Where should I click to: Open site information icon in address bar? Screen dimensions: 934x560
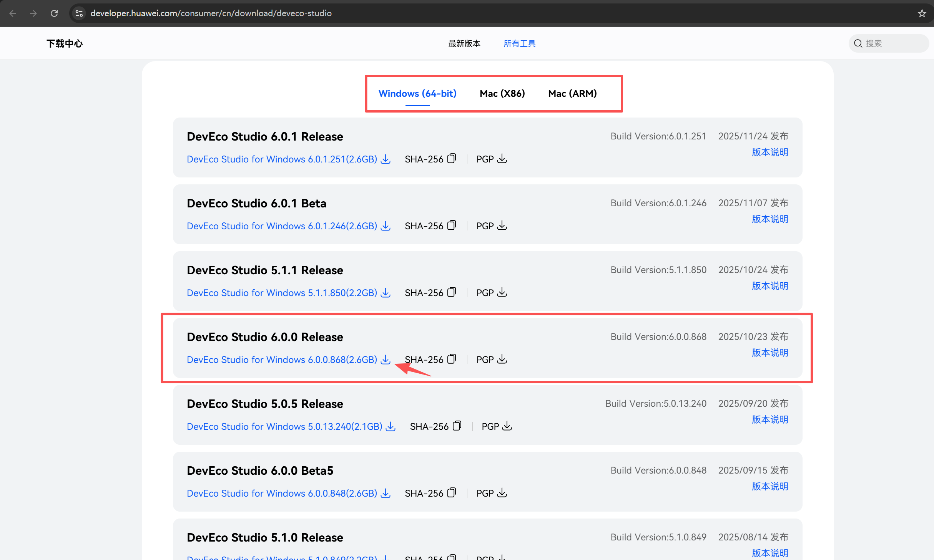pos(79,13)
